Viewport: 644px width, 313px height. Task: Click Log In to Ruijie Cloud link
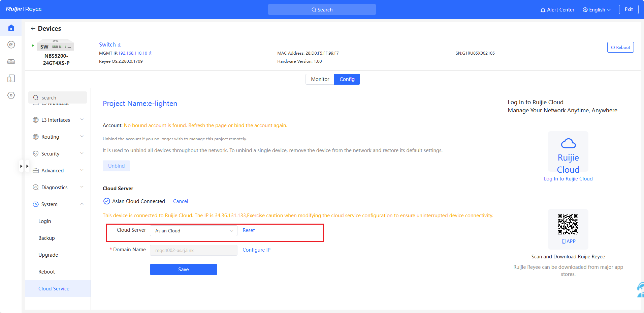click(568, 179)
